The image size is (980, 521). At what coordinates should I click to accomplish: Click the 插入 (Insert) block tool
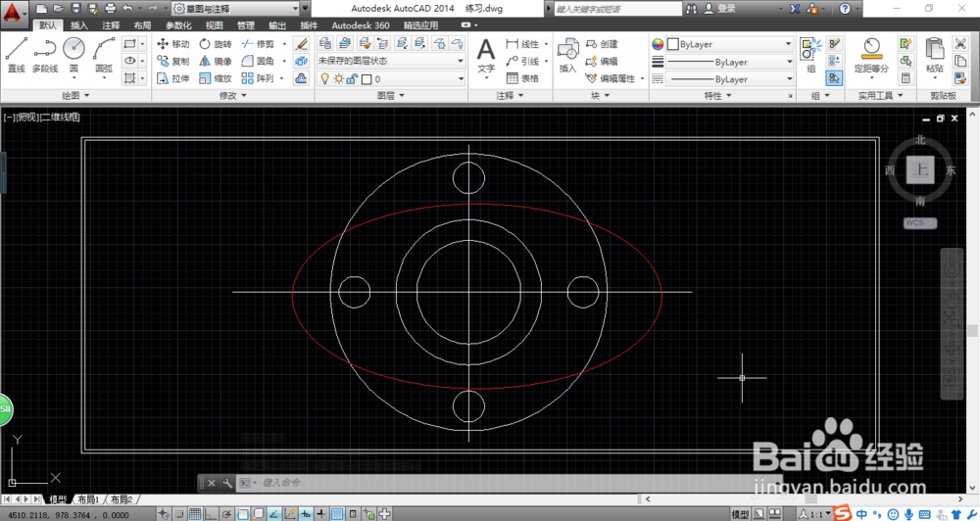click(x=567, y=55)
